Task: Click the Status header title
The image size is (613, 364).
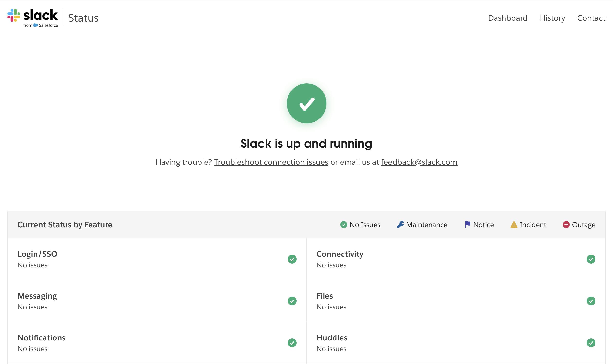Action: pyautogui.click(x=83, y=18)
